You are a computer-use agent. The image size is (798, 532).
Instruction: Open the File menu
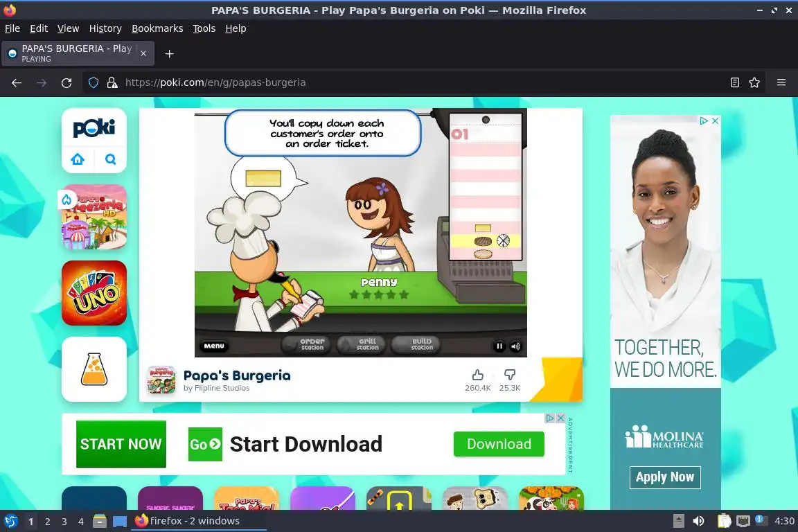click(x=12, y=28)
